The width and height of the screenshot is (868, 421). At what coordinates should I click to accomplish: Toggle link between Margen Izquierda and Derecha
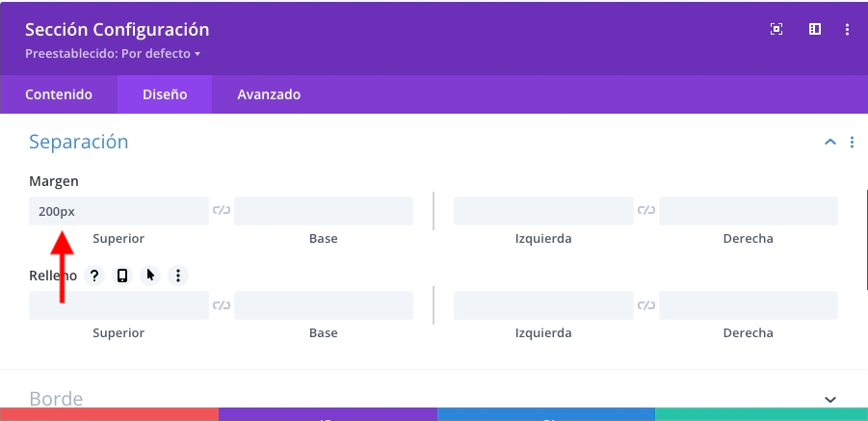(x=646, y=210)
